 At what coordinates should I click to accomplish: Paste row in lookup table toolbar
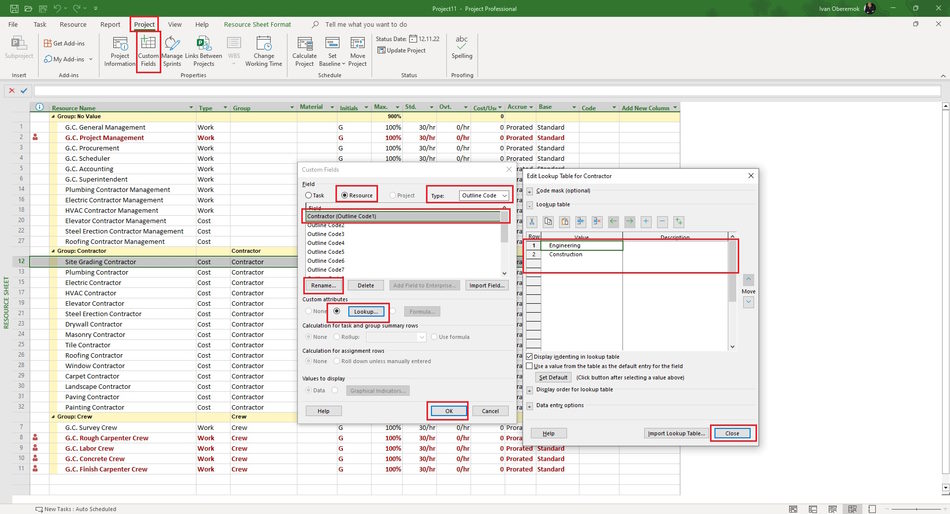click(x=565, y=222)
